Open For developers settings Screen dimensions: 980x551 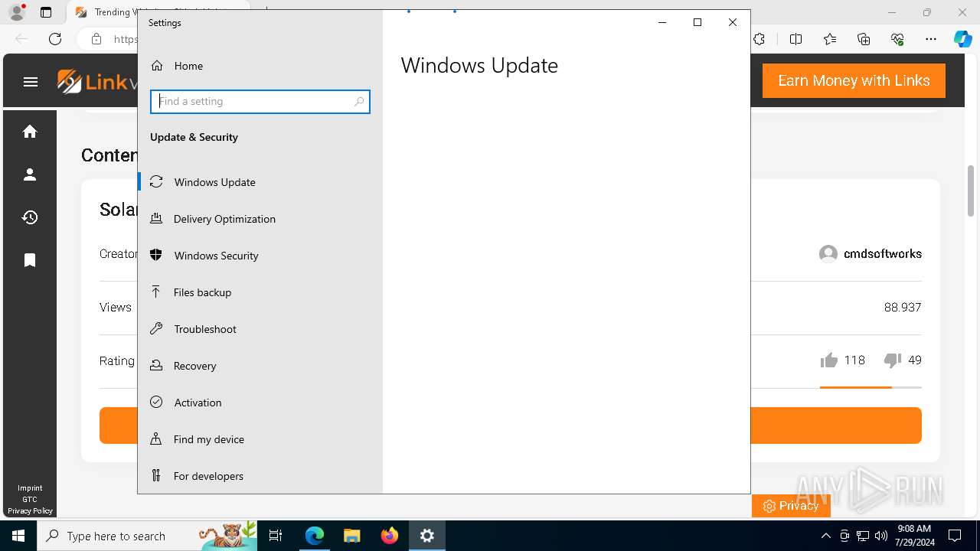[260, 476]
